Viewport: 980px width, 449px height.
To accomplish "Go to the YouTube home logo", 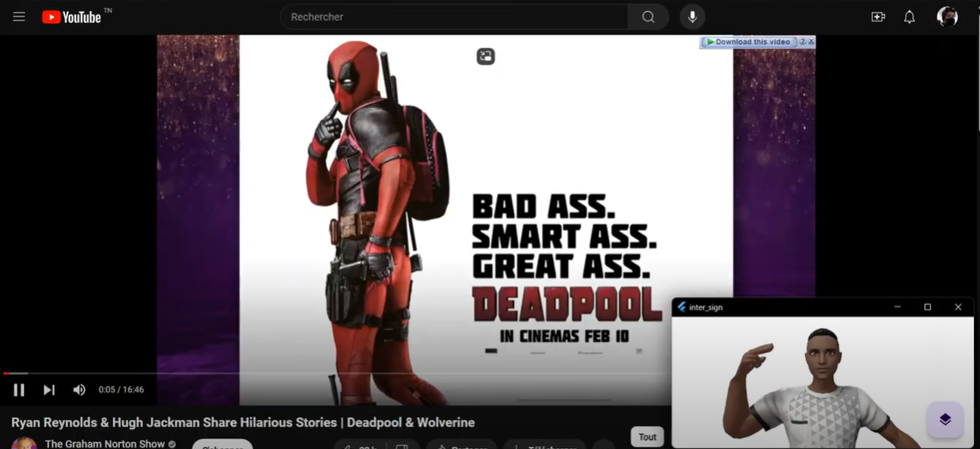I will click(71, 17).
